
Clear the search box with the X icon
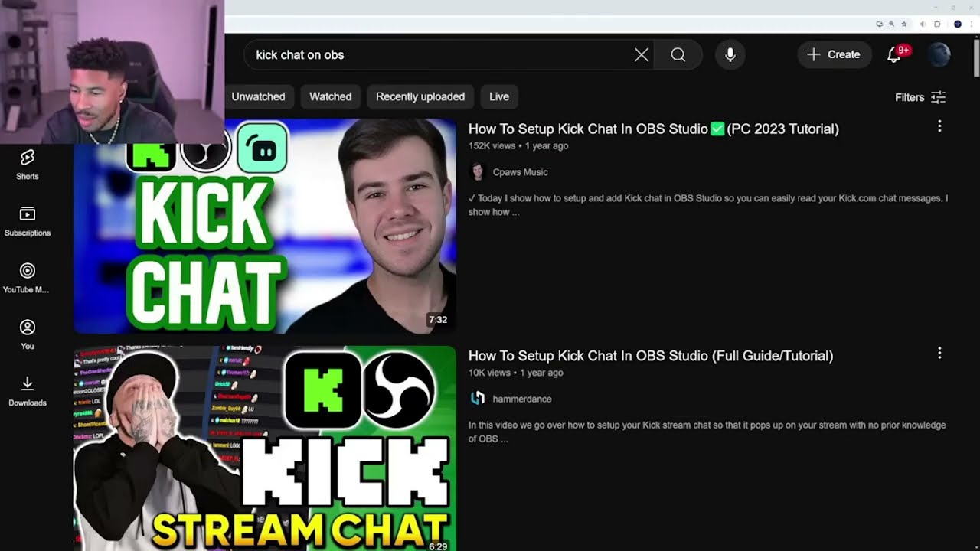coord(642,54)
